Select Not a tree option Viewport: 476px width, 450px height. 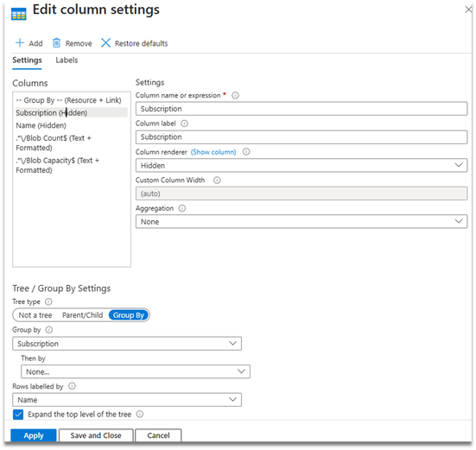click(x=35, y=315)
